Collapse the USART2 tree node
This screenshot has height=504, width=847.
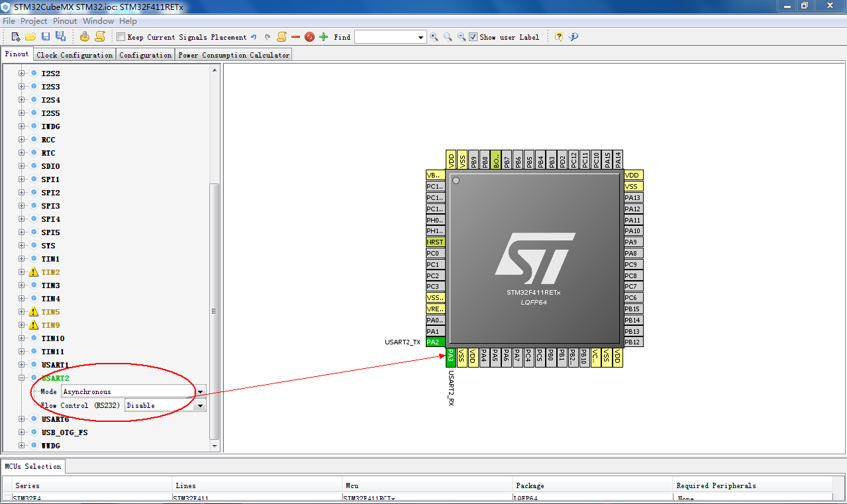(22, 378)
